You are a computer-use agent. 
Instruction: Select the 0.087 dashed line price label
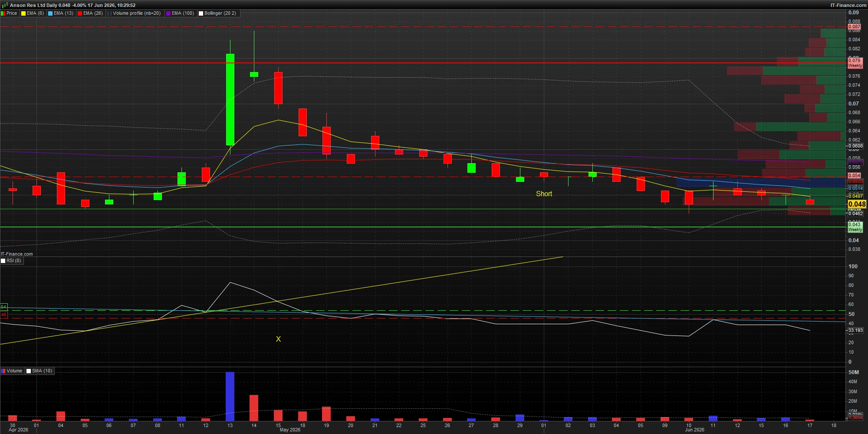tap(854, 27)
